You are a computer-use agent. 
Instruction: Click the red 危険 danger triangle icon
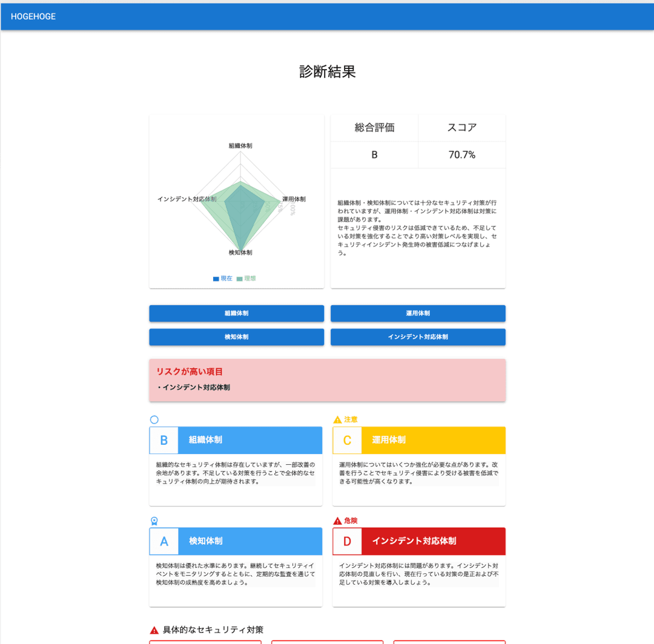tap(337, 520)
